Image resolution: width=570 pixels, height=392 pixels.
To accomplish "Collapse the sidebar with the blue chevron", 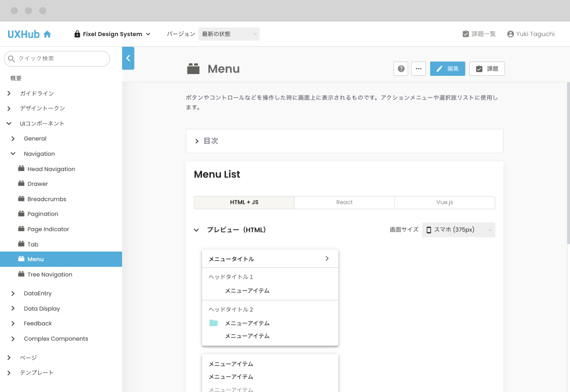I will (128, 58).
